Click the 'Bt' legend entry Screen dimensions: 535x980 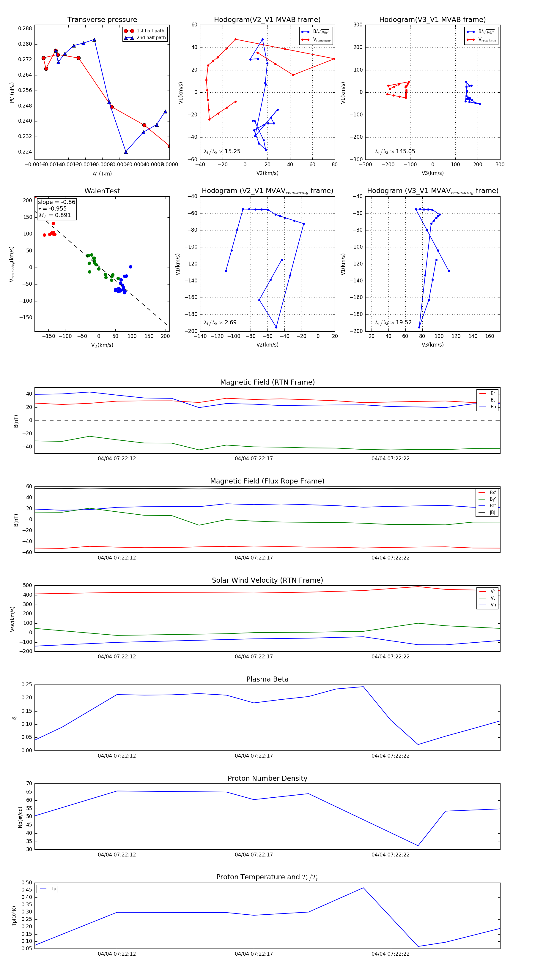(x=487, y=400)
